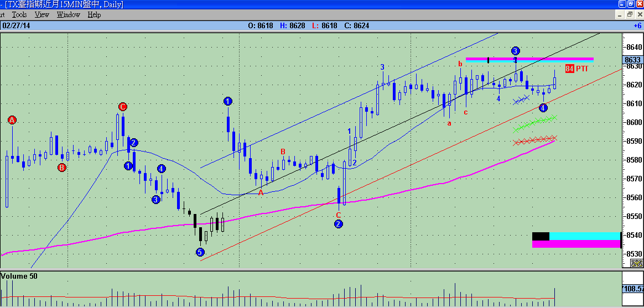Click the red 84 PTI value box
The image size is (644, 308).
pos(569,69)
